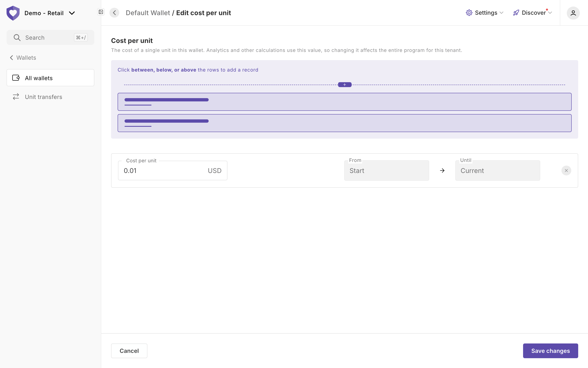Click the USD currency label
The image size is (588, 368).
[x=215, y=171]
